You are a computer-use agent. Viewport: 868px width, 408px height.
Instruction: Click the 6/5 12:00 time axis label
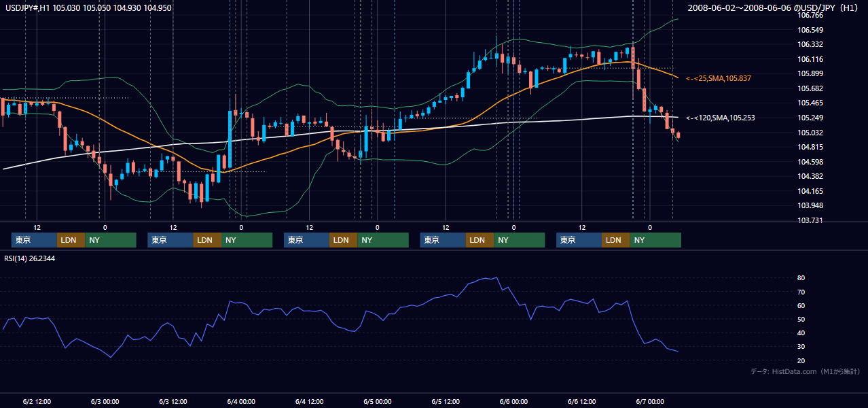pos(446,401)
